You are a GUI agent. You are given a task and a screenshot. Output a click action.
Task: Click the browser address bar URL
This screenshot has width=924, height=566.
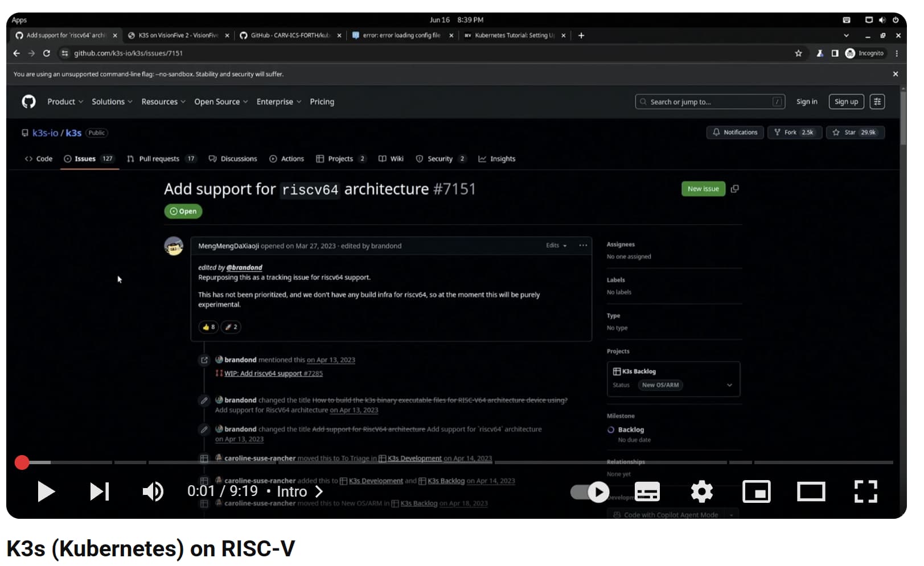[128, 53]
